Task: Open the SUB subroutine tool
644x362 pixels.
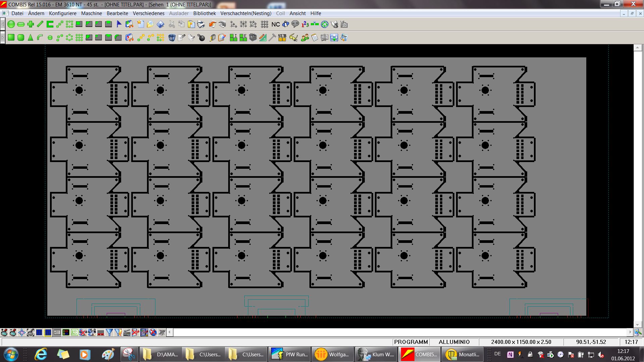Action: (282, 38)
